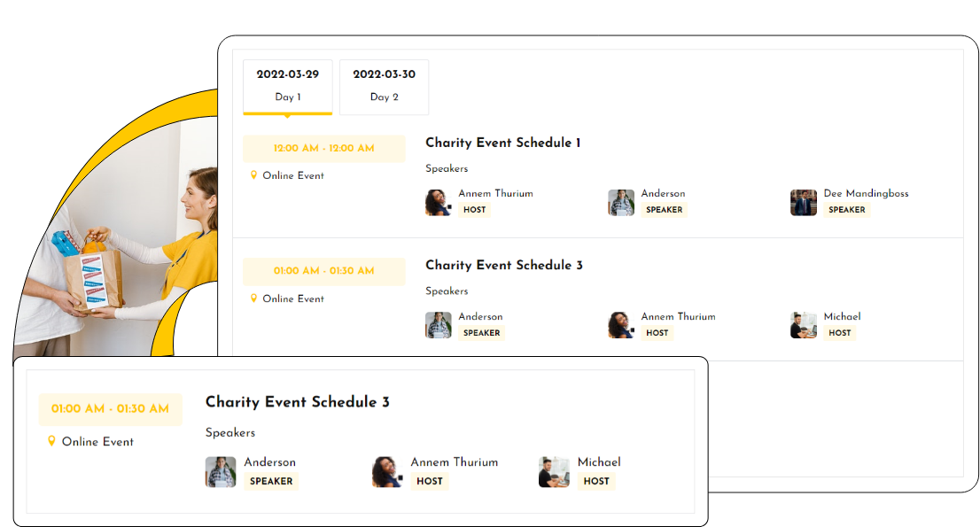Select the 2022-03-29 Day 1 tab

pyautogui.click(x=287, y=87)
